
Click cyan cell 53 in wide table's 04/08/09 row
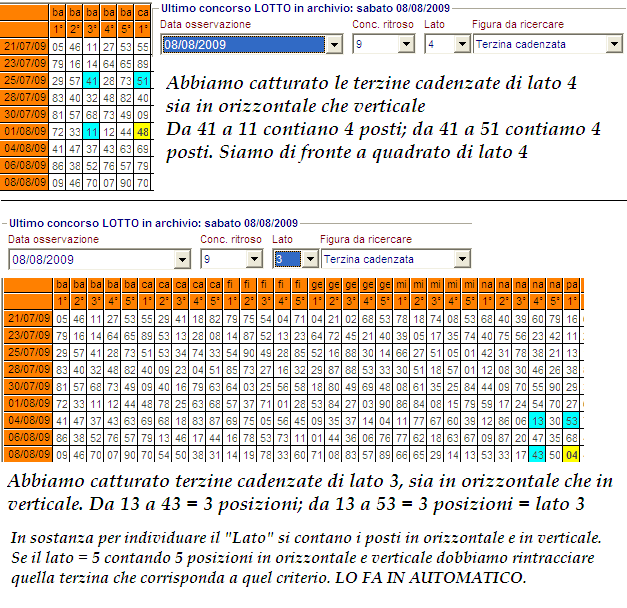tap(571, 421)
